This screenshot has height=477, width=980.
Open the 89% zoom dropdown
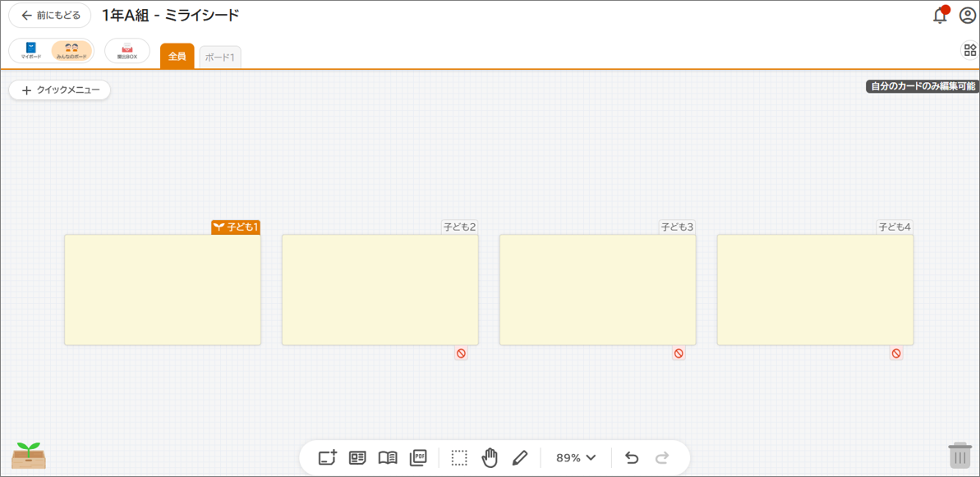click(576, 457)
